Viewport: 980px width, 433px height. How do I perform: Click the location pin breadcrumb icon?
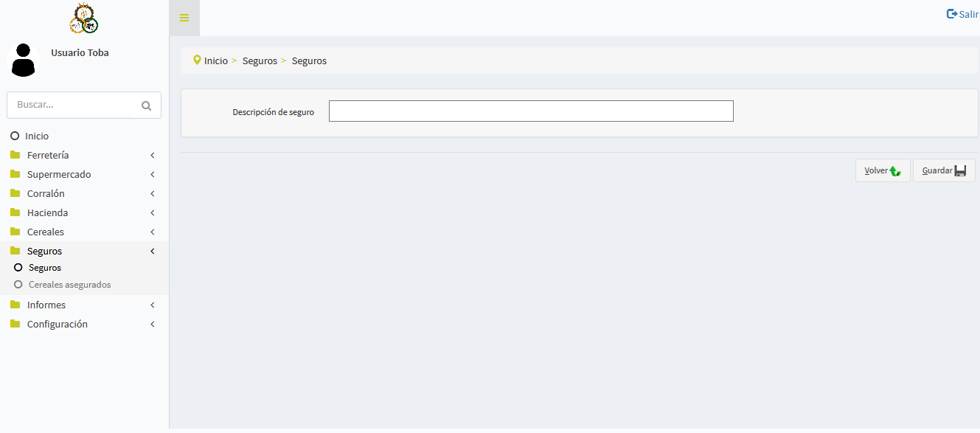(x=197, y=60)
